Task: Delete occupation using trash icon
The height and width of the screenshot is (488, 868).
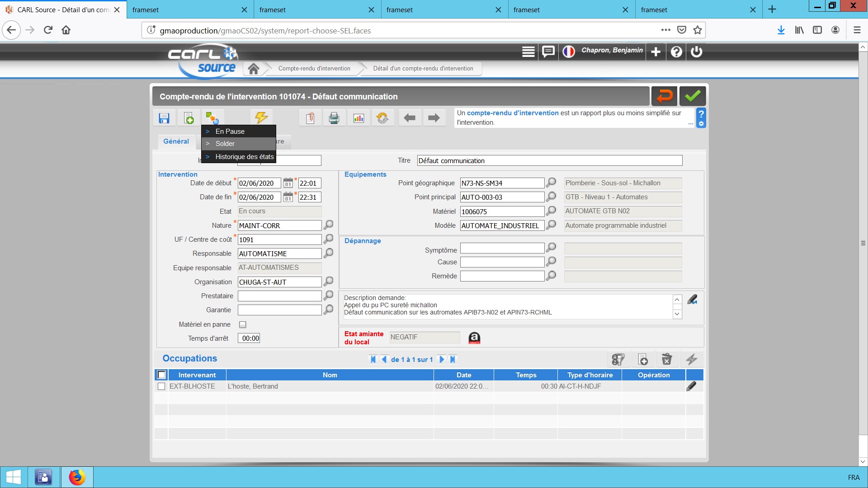Action: (x=667, y=360)
